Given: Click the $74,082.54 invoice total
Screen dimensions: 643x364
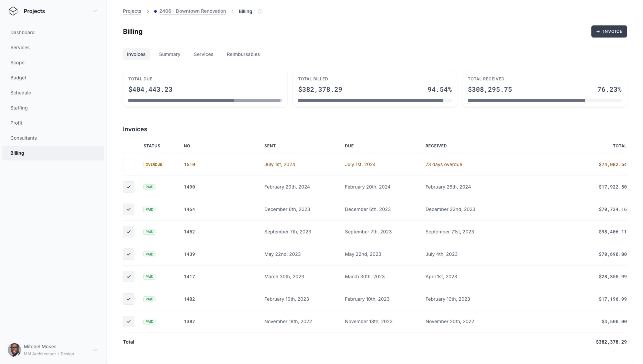Looking at the screenshot, I should 613,164.
